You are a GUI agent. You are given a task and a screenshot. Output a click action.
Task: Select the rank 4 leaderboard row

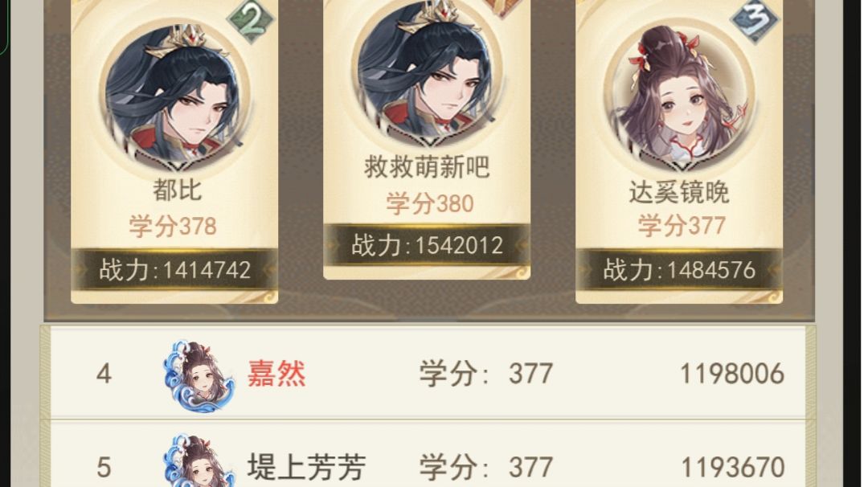428,372
